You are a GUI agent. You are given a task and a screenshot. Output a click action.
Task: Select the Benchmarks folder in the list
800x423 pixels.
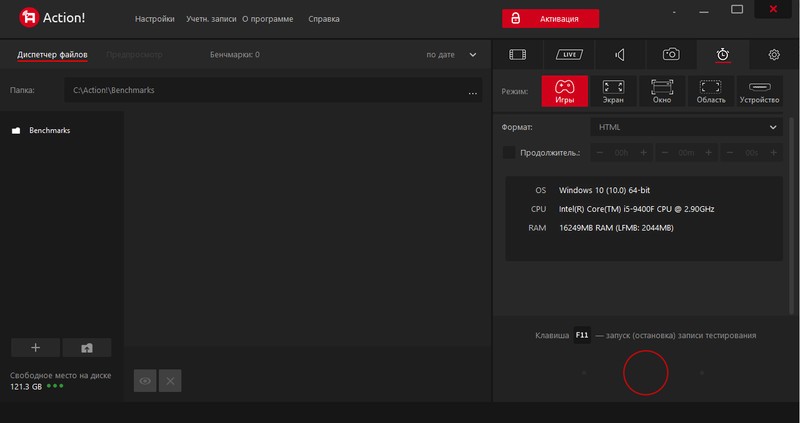(x=48, y=131)
